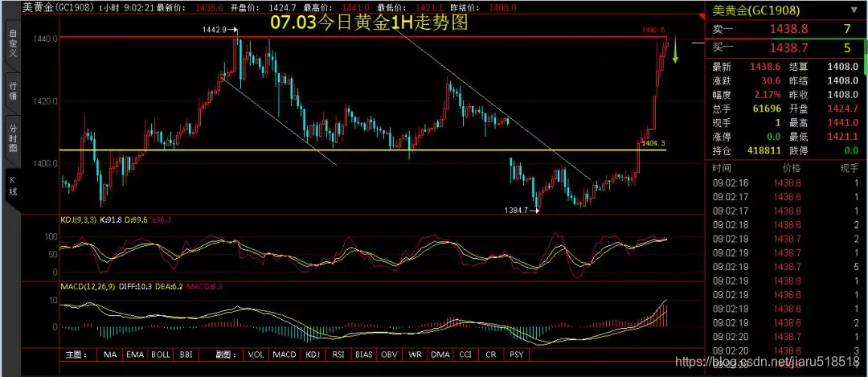The image size is (868, 377).
Task: Show MACD via the bottom indicator bar
Action: [x=285, y=354]
